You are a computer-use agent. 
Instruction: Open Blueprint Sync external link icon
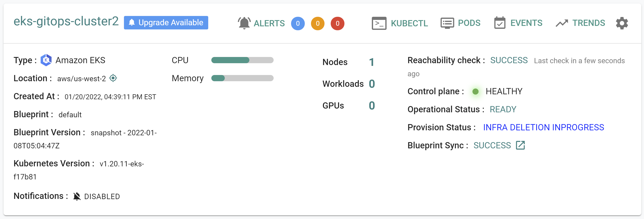(520, 145)
